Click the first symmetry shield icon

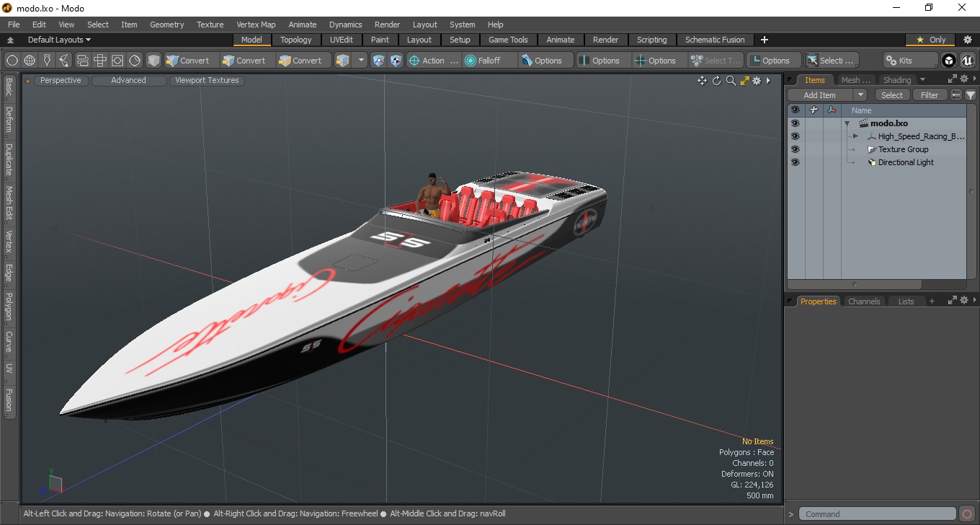pyautogui.click(x=378, y=61)
